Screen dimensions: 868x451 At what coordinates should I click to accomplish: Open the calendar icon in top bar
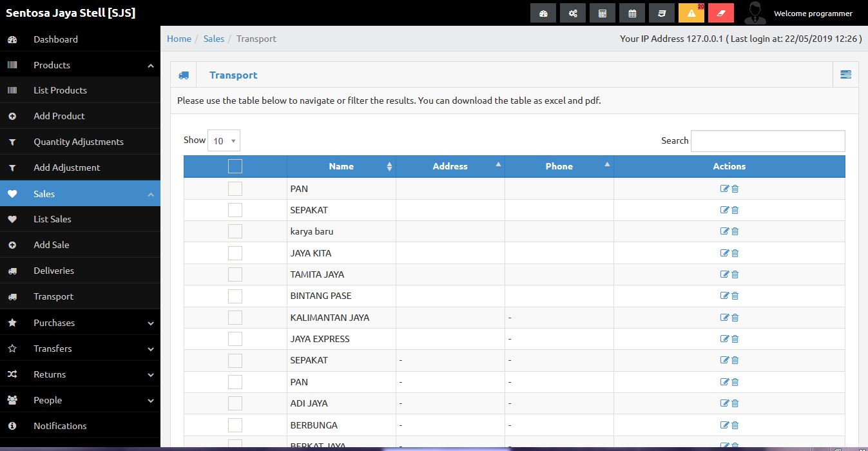tap(632, 13)
